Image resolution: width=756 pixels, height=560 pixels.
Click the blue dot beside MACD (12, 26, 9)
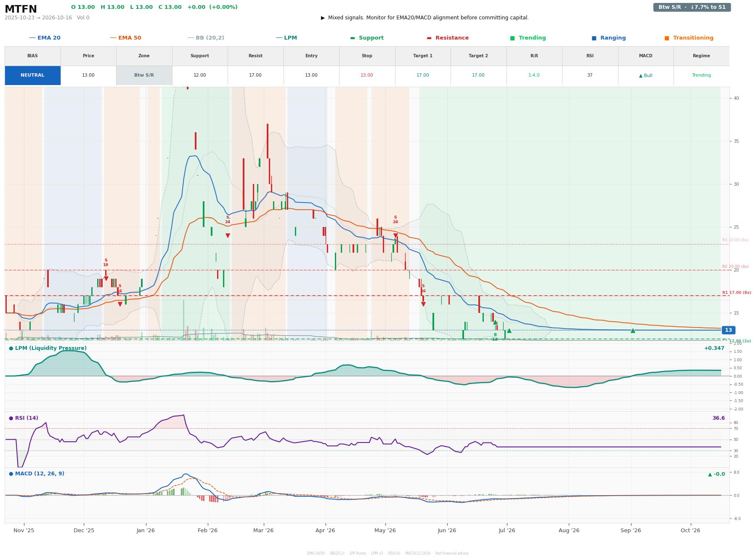(x=11, y=474)
